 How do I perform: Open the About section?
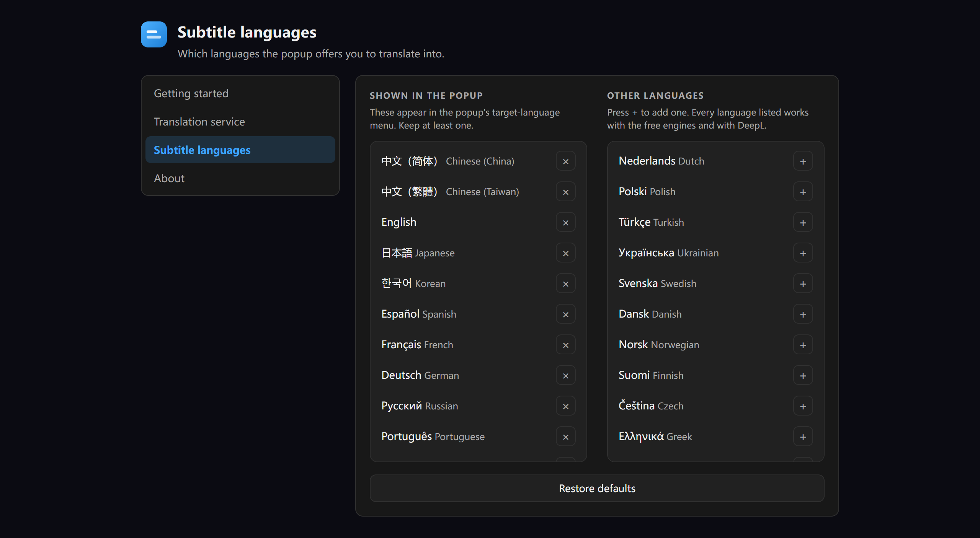[240, 178]
